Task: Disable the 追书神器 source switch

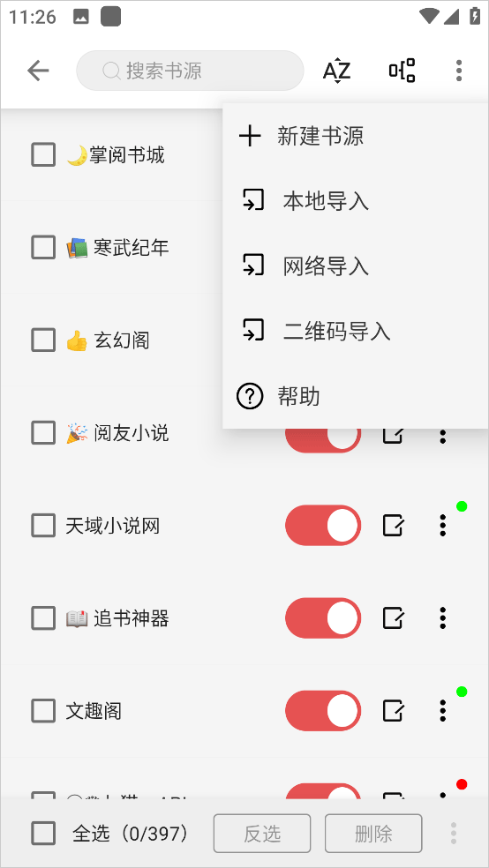Action: pyautogui.click(x=323, y=617)
